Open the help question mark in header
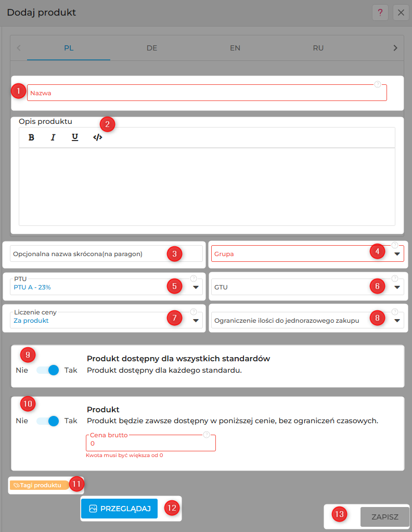The width and height of the screenshot is (412, 532). (380, 13)
